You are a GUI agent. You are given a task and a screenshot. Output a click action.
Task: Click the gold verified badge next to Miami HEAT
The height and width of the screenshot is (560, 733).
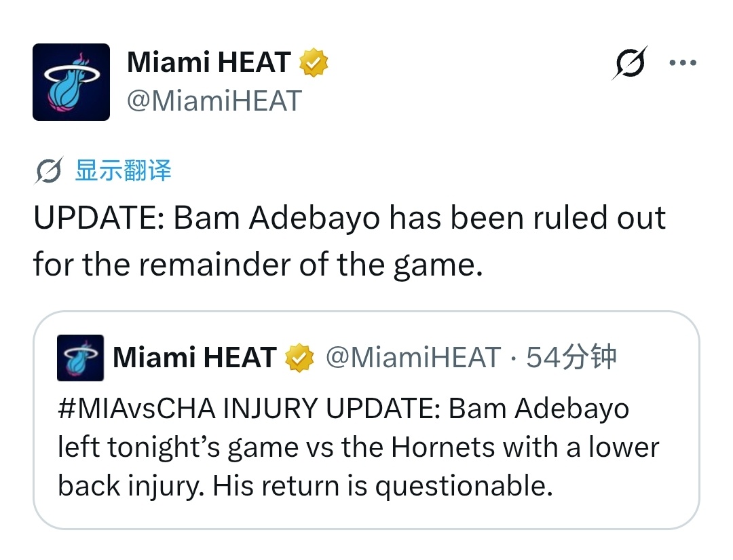[x=314, y=61]
